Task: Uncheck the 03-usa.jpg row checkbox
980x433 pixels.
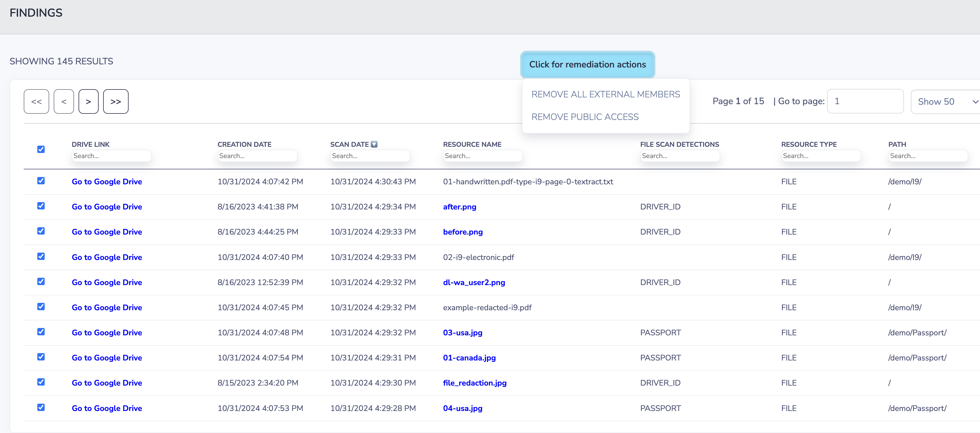Action: 41,332
